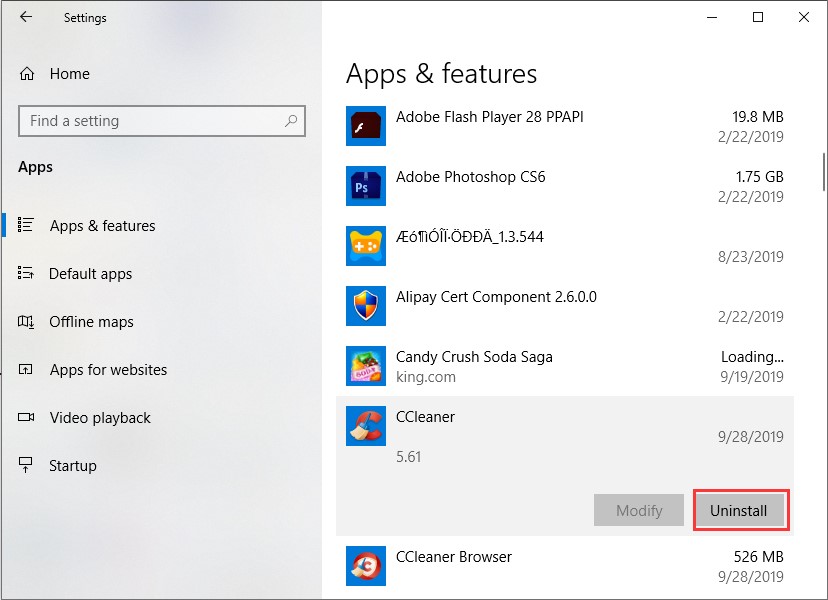Viewport: 828px width, 600px height.
Task: Minimize the Settings window
Action: tap(712, 17)
